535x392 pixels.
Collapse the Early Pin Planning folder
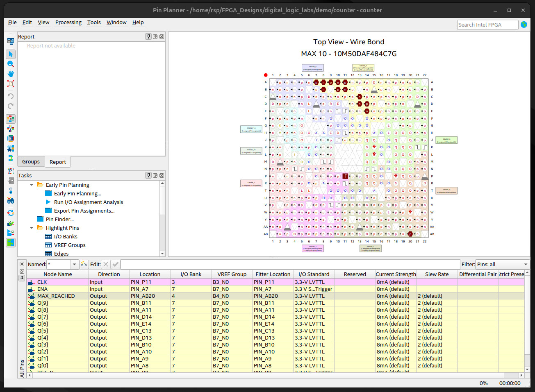click(32, 185)
